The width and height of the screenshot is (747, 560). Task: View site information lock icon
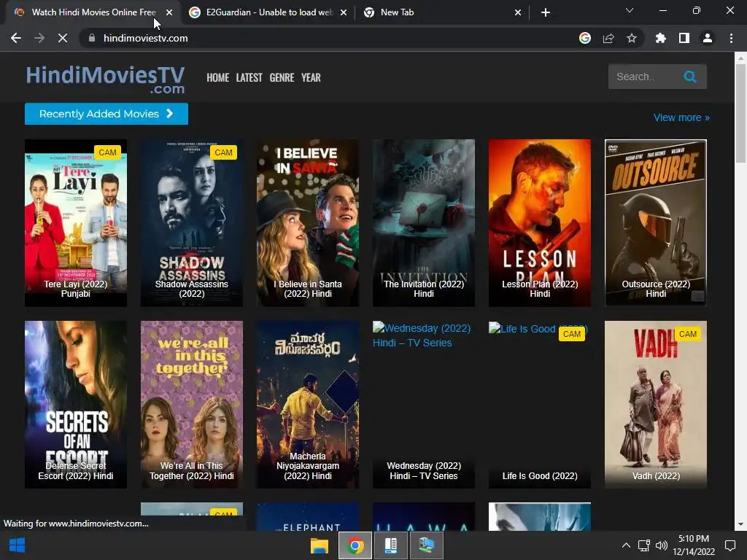pos(92,38)
